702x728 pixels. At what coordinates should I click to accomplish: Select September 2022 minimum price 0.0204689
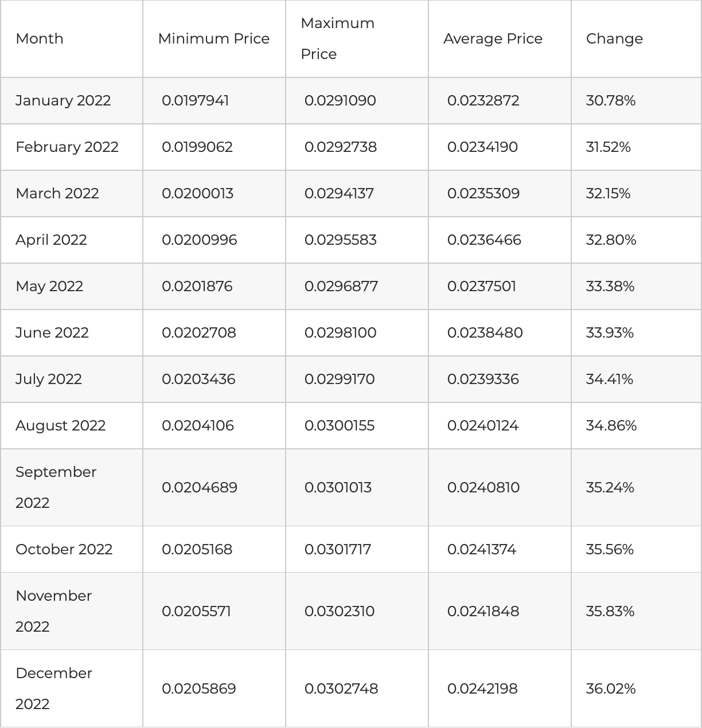pos(199,487)
